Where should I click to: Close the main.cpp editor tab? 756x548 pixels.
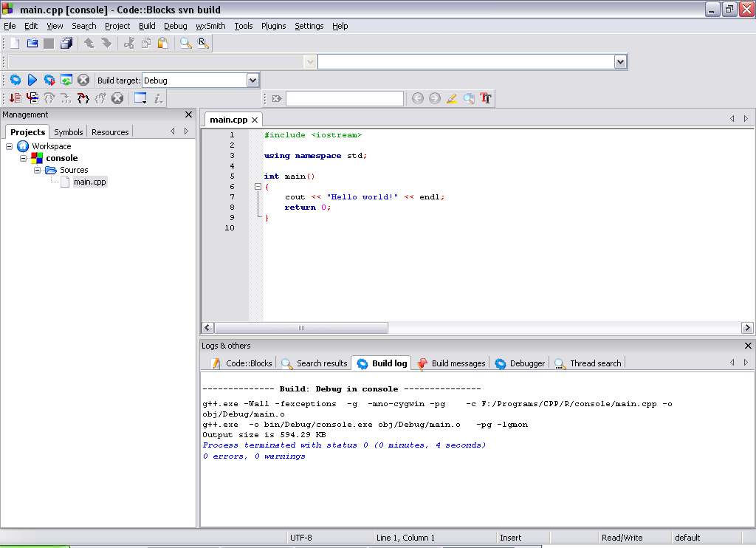click(255, 120)
